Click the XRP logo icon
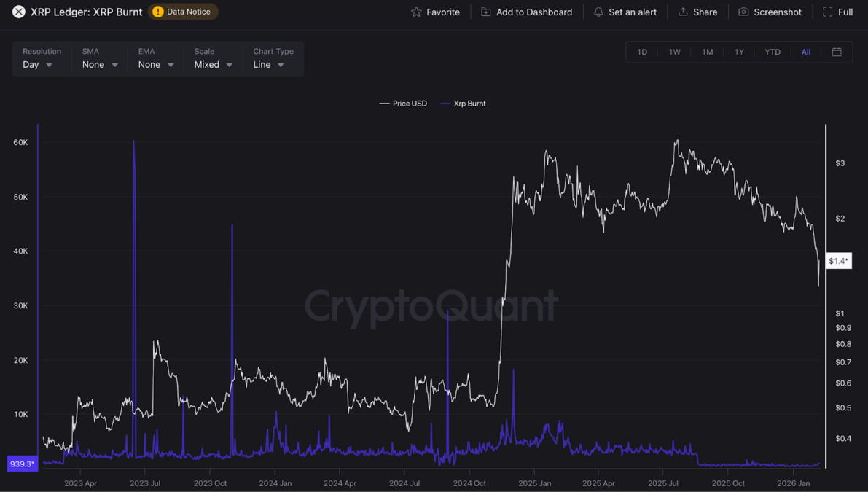868x492 pixels. [19, 12]
